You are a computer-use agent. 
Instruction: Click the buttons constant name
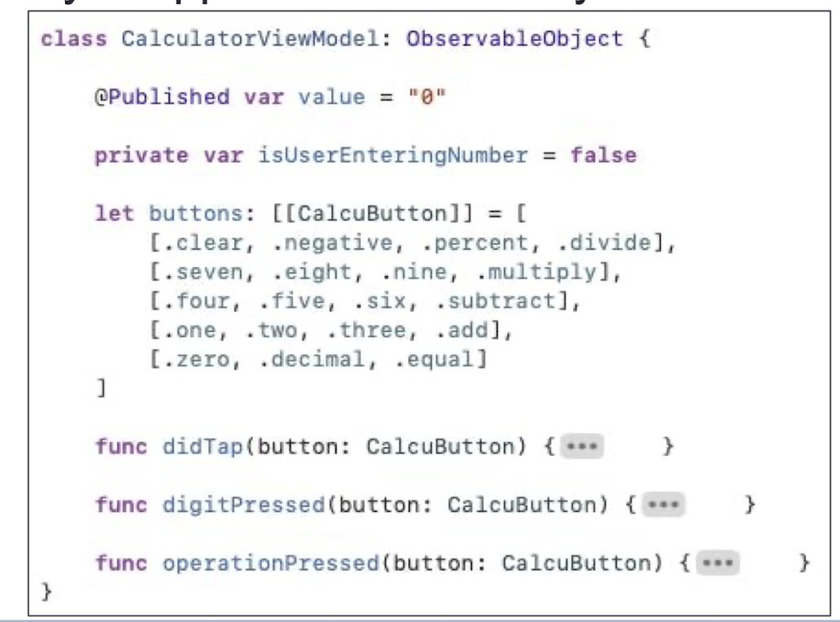[195, 214]
